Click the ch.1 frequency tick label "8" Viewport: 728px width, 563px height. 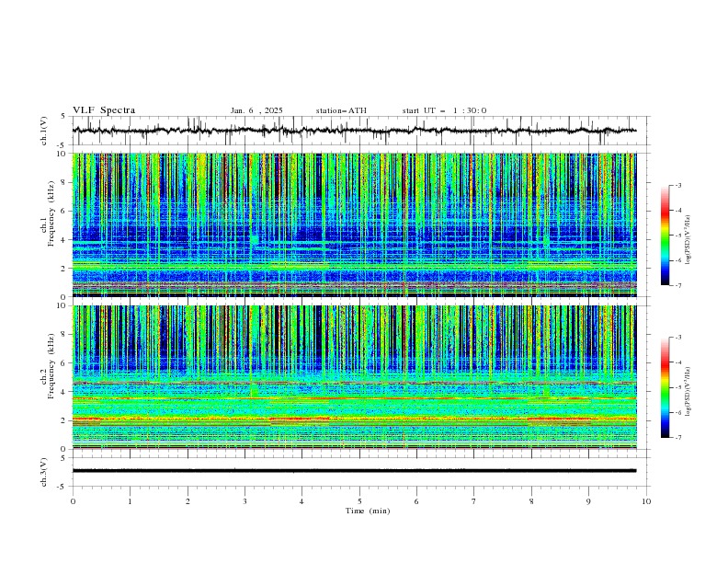[x=65, y=182]
